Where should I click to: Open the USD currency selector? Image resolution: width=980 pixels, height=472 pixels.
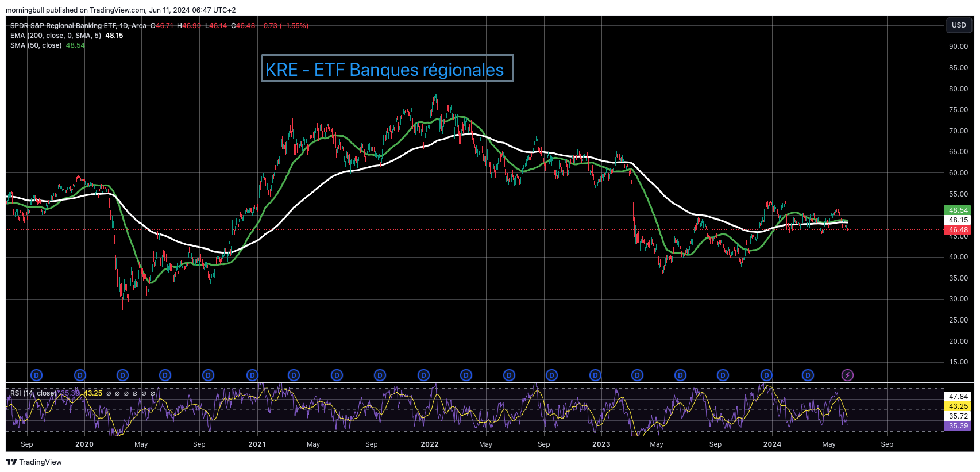pos(959,25)
